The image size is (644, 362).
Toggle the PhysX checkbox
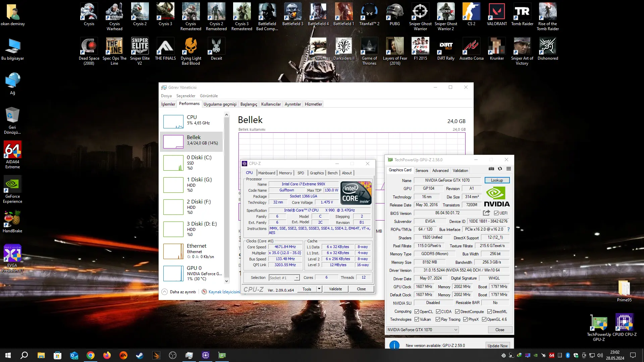coord(465,319)
